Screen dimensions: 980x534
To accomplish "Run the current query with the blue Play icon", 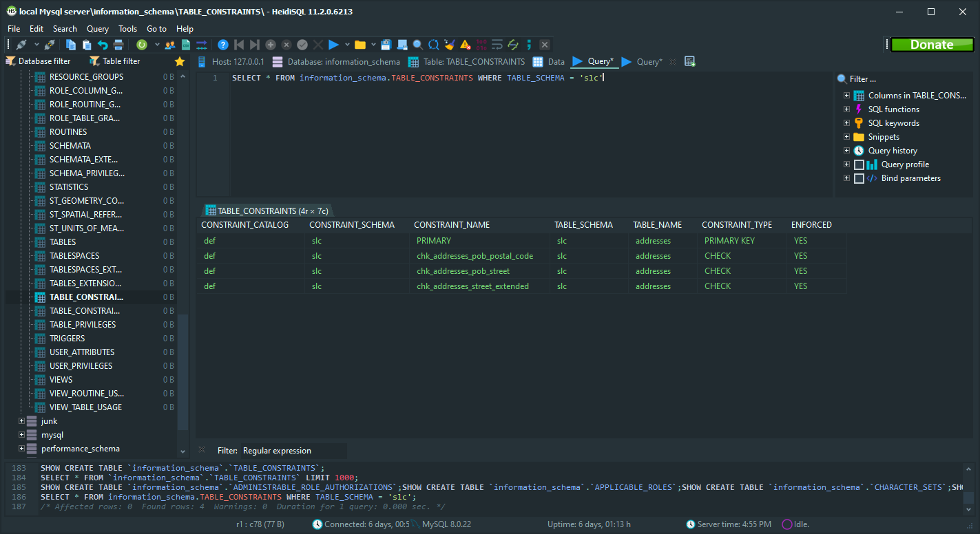I will coord(333,44).
